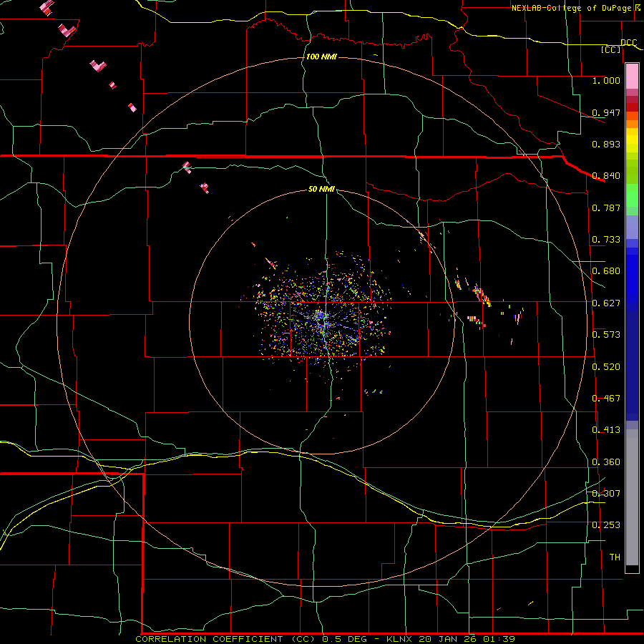Click the 0.413 scale value

pos(606,430)
